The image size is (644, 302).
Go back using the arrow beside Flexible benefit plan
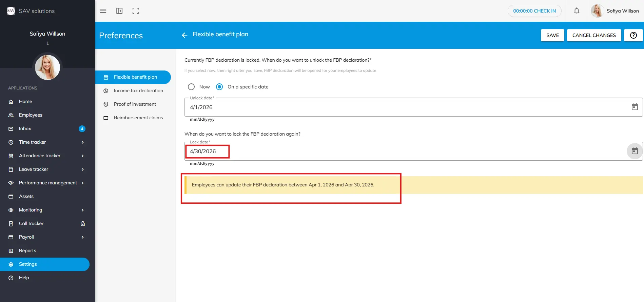click(x=184, y=35)
